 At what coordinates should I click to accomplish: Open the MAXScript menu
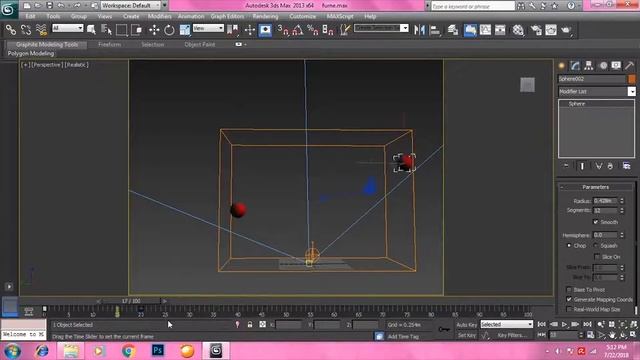(340, 16)
